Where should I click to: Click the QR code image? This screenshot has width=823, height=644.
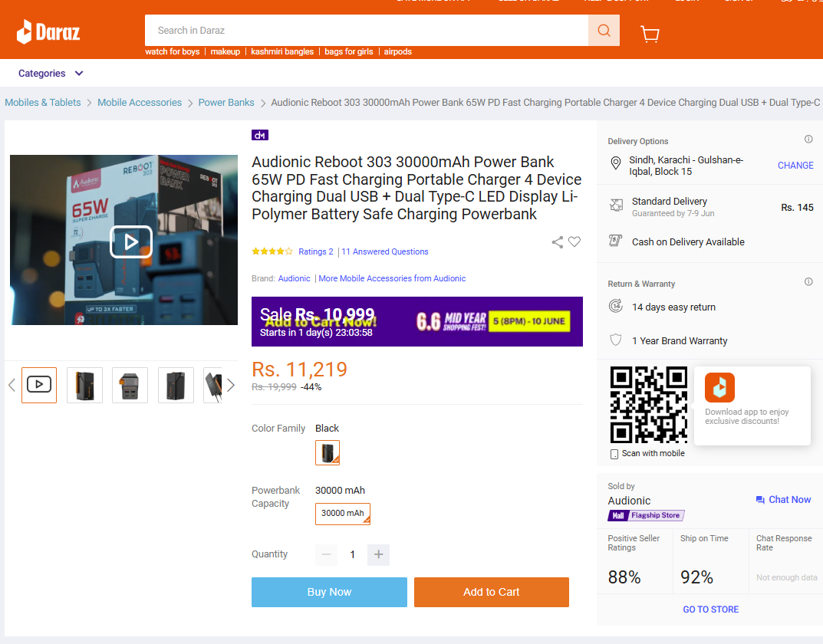tap(649, 404)
